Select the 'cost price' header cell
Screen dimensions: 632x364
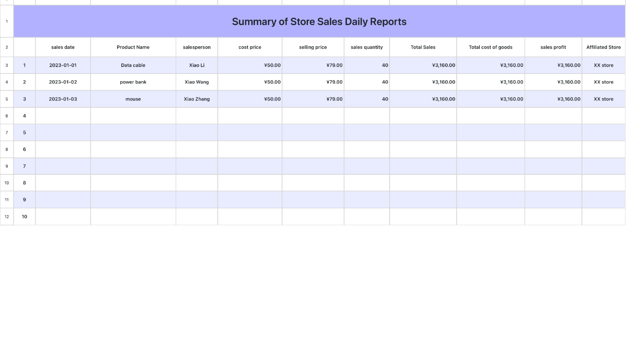point(250,47)
